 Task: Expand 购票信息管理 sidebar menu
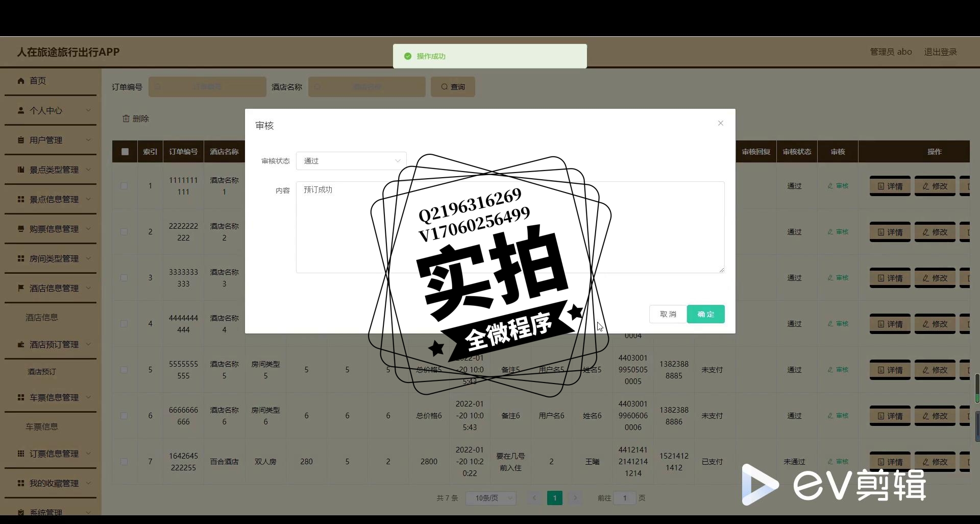coord(50,229)
